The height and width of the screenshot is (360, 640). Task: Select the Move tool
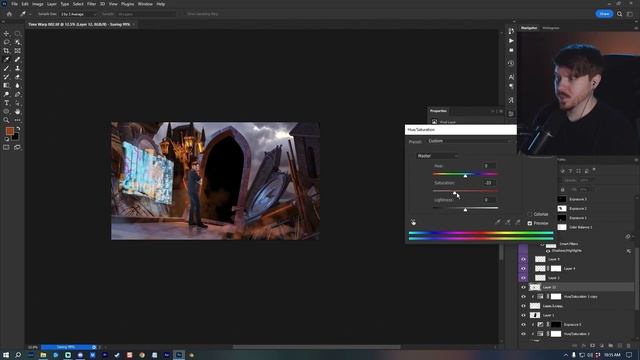pos(6,33)
